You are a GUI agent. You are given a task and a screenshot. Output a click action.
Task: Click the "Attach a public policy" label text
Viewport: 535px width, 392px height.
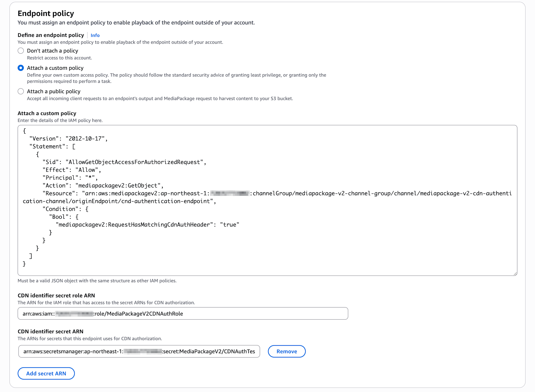(x=53, y=91)
